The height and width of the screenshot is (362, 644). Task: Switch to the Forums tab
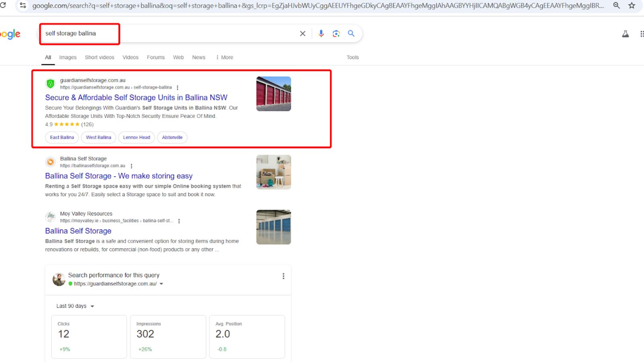156,57
